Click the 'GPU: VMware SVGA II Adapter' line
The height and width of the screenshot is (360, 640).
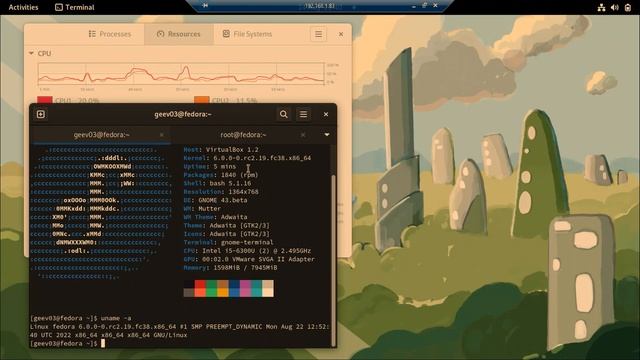click(249, 259)
